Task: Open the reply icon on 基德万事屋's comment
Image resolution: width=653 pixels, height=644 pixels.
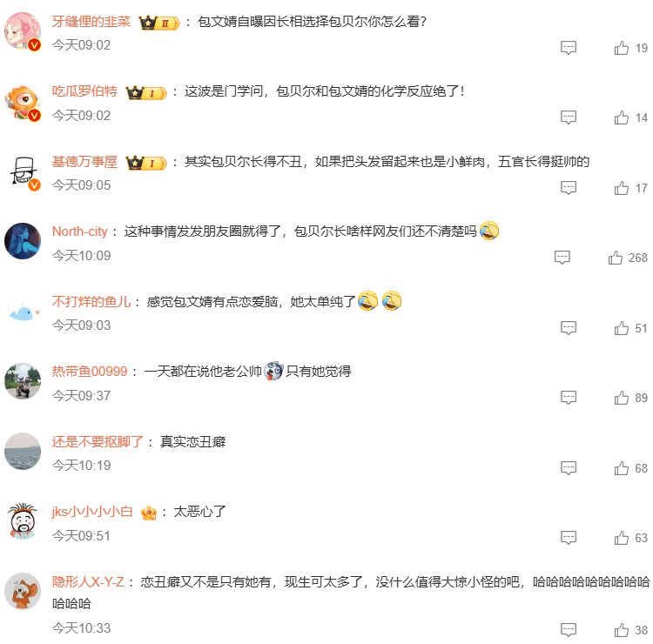Action: 568,188
